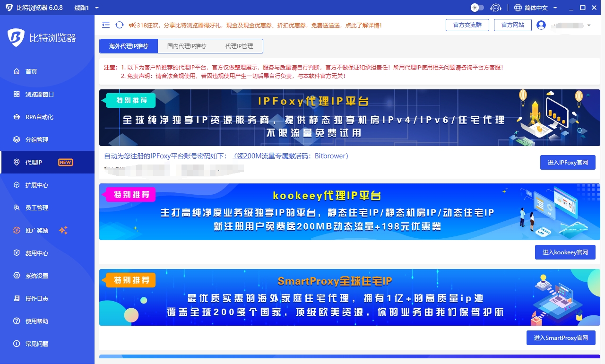Click the orange megaphone announcement icon
The image size is (605, 364).
pyautogui.click(x=132, y=25)
